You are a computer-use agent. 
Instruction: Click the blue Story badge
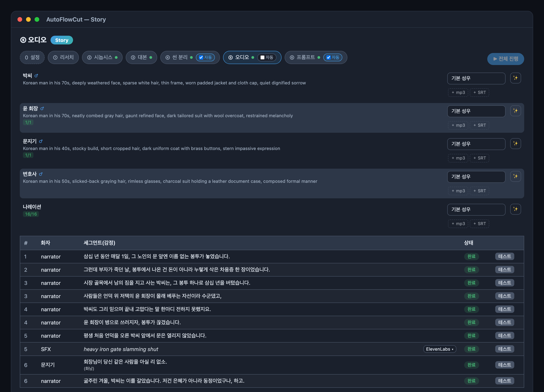(62, 40)
